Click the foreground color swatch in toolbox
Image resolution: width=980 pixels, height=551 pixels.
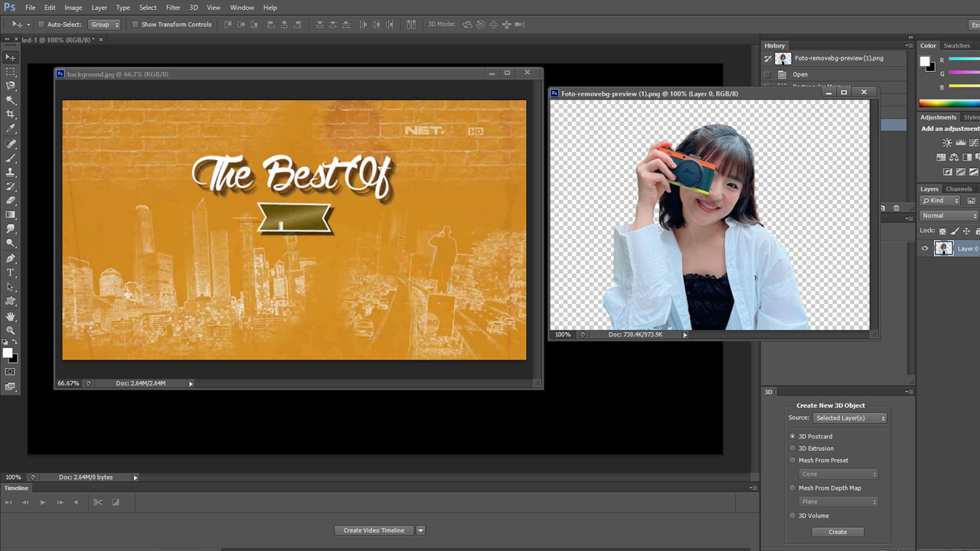click(8, 354)
